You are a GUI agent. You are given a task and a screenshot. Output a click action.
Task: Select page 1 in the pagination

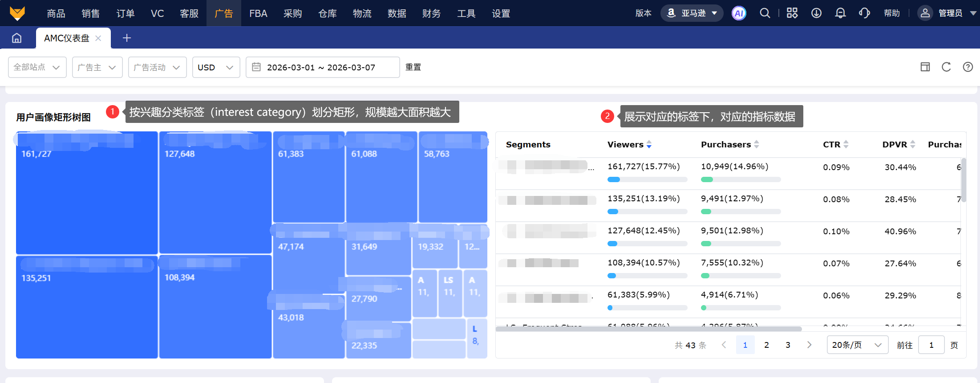tap(745, 345)
